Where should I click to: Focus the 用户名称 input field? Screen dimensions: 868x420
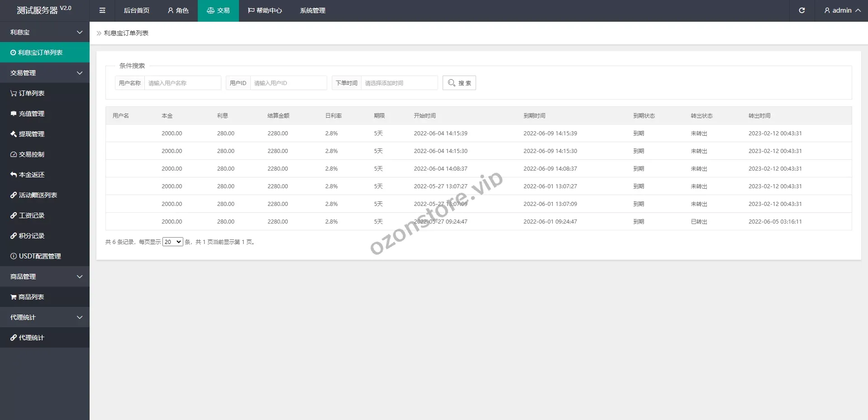tap(182, 83)
